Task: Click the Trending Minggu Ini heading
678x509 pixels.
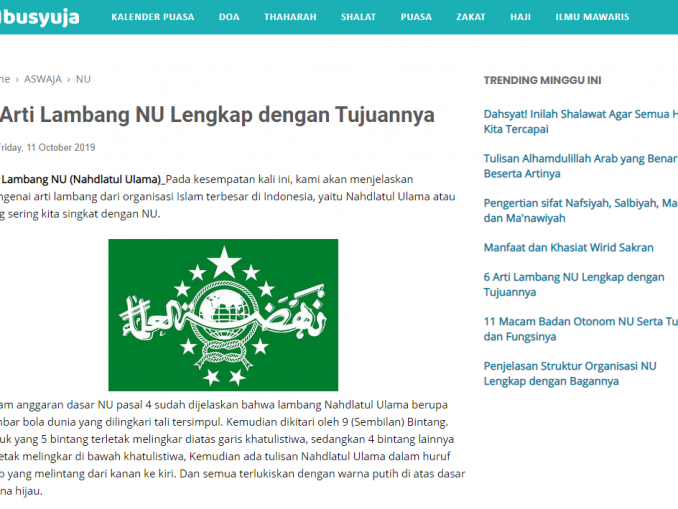Action: click(x=542, y=80)
